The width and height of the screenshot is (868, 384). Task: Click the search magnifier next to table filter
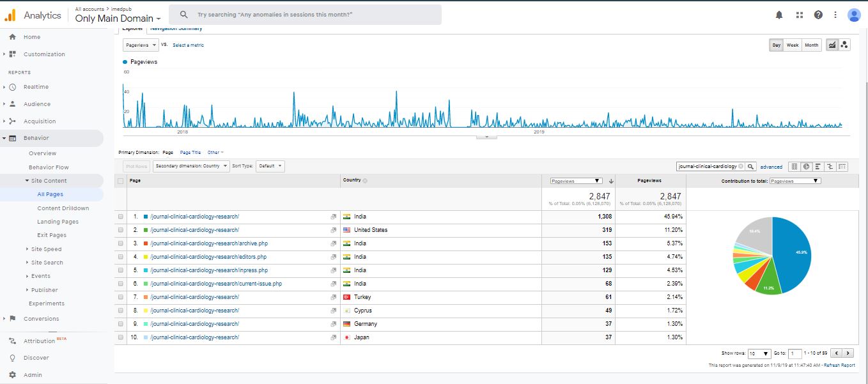[x=751, y=166]
